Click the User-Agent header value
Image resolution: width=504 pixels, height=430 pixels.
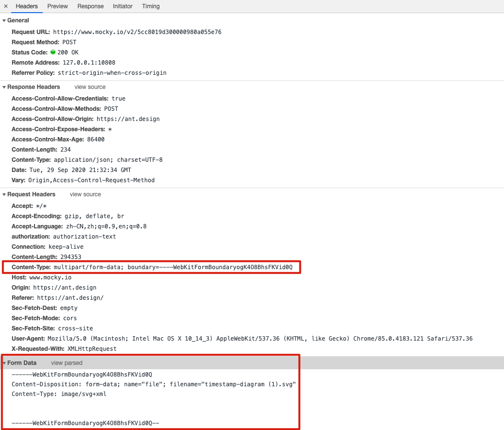[x=260, y=338]
